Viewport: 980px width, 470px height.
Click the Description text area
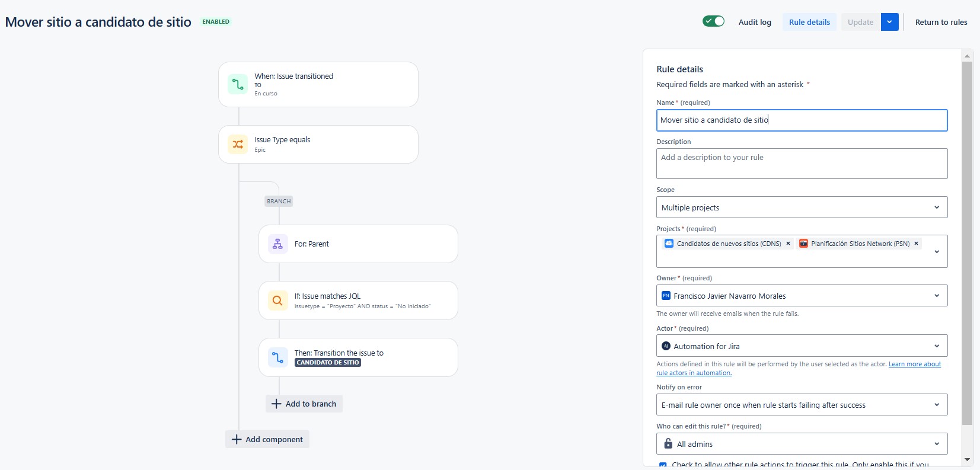[x=802, y=164]
